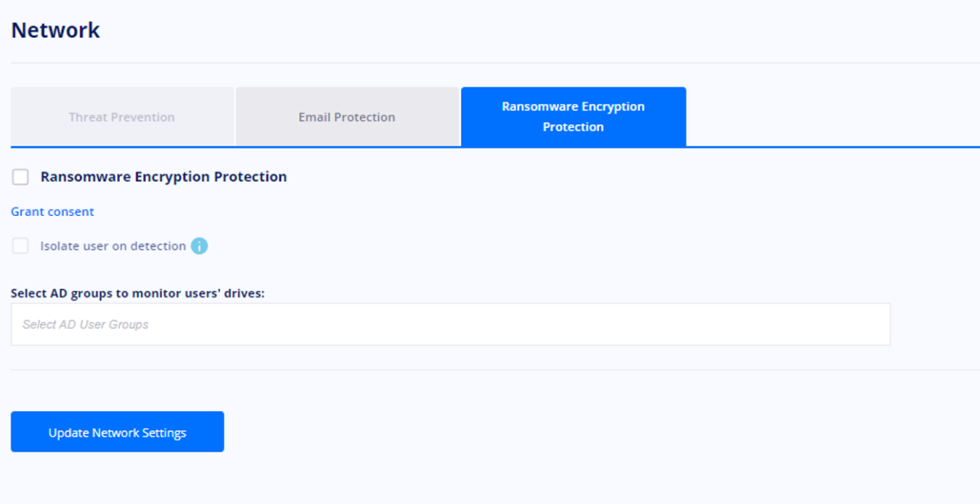Click the 'Select AD groups to monitor users' drives:' label
Viewport: 980px width, 504px height.
[138, 294]
